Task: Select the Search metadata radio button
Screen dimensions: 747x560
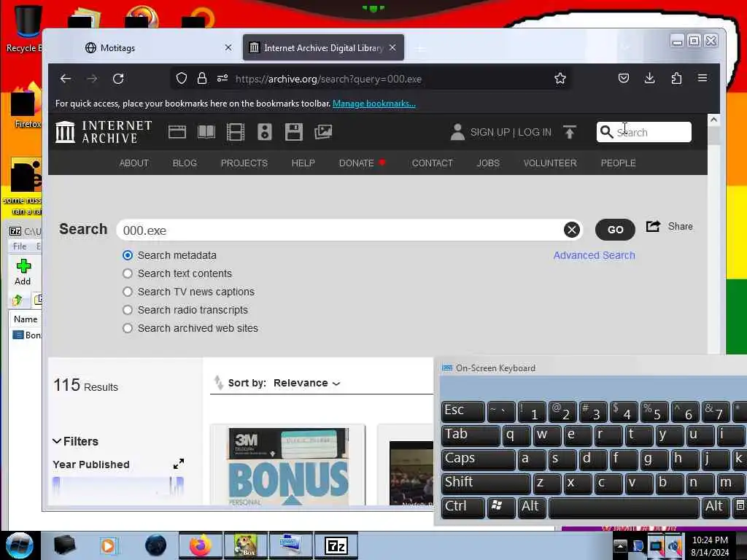Action: 127,255
